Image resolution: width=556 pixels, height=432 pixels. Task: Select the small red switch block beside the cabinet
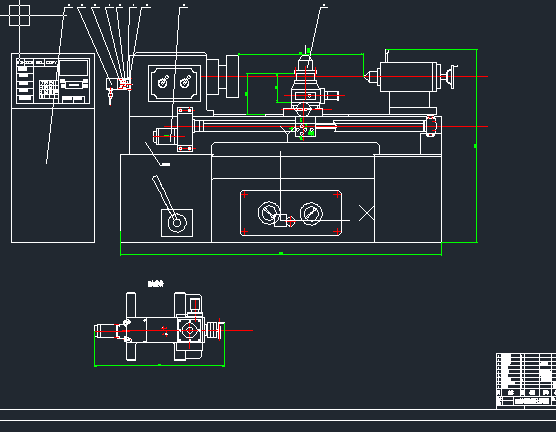pos(125,84)
